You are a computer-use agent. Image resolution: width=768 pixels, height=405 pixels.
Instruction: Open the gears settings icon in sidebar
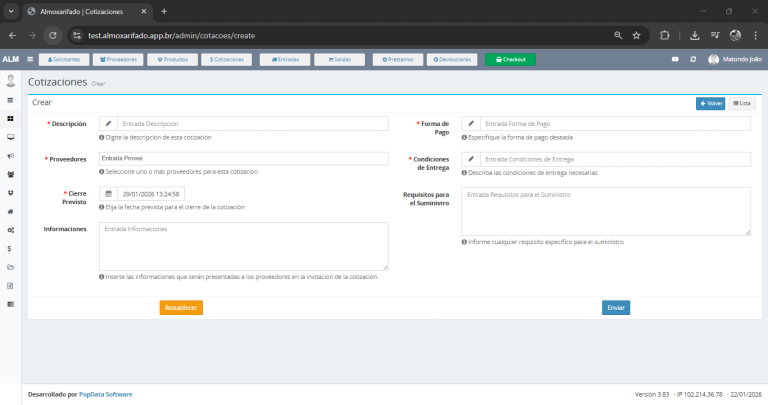coord(10,230)
